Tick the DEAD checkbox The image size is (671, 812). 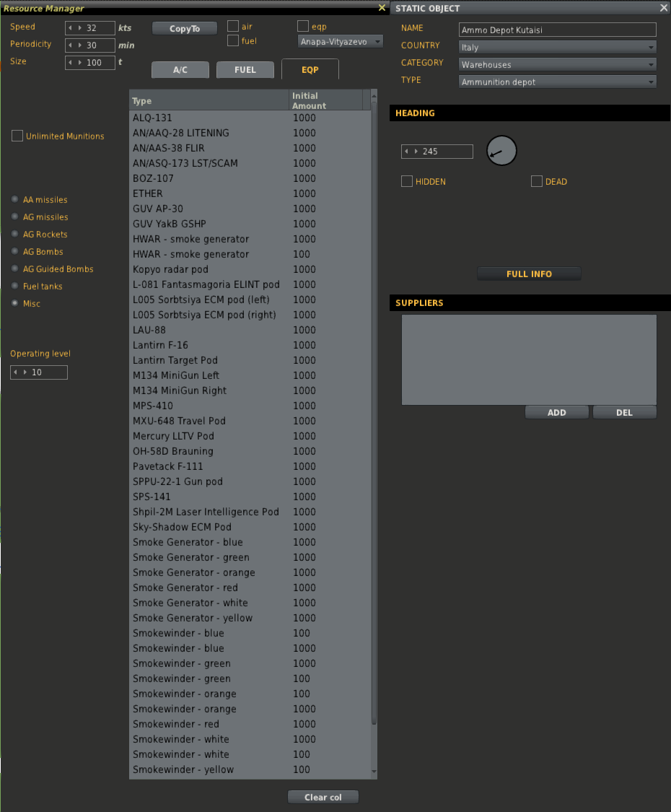(537, 181)
